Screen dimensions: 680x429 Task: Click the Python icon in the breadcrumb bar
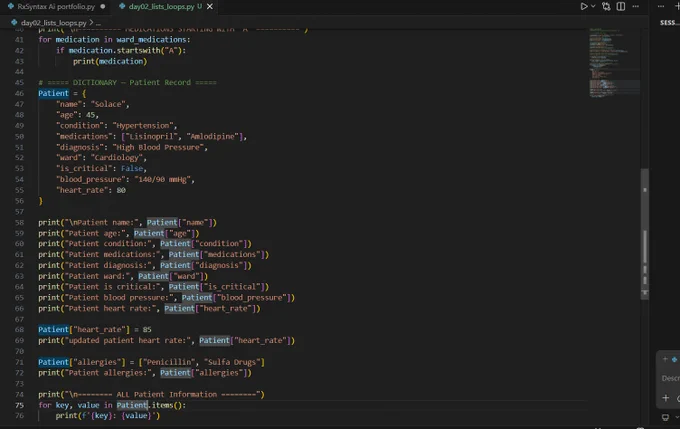pos(14,23)
